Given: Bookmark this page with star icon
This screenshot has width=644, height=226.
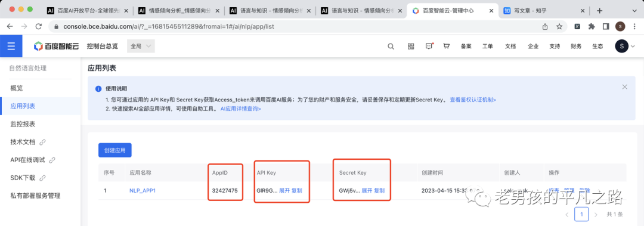Looking at the screenshot, I should 559,27.
